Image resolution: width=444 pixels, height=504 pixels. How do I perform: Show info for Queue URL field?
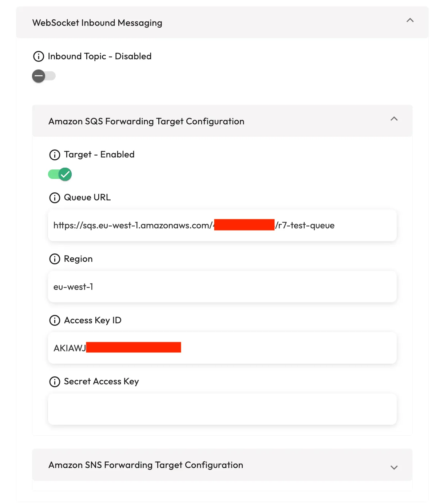pos(55,198)
